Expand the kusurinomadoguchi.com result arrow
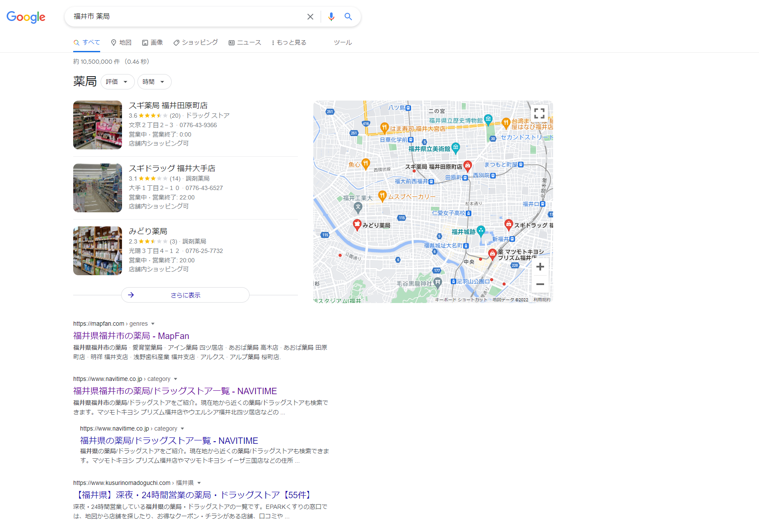 click(199, 483)
